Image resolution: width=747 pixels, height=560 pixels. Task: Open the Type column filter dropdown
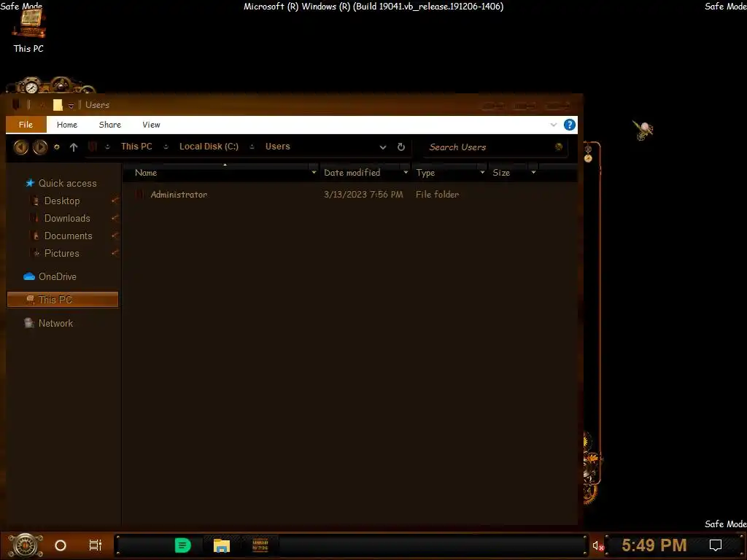[x=482, y=172]
